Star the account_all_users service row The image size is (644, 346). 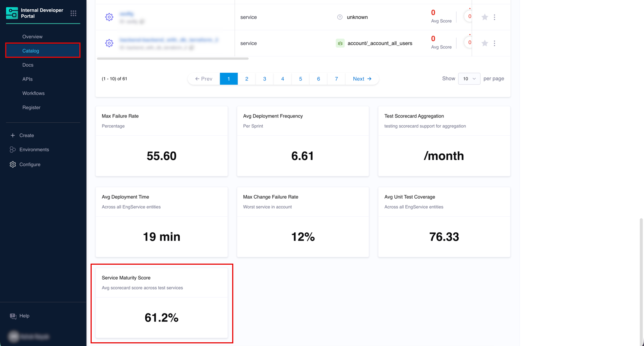(484, 43)
